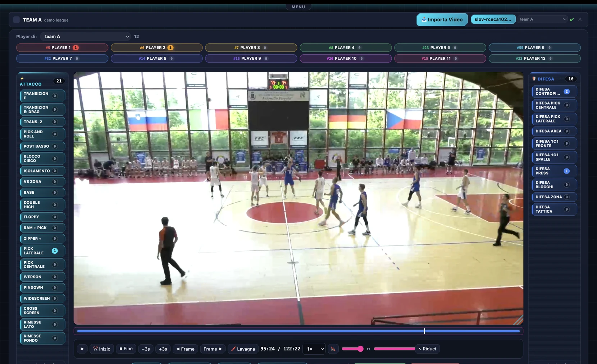Tag DIFESA PRESS defense action

(x=554, y=171)
